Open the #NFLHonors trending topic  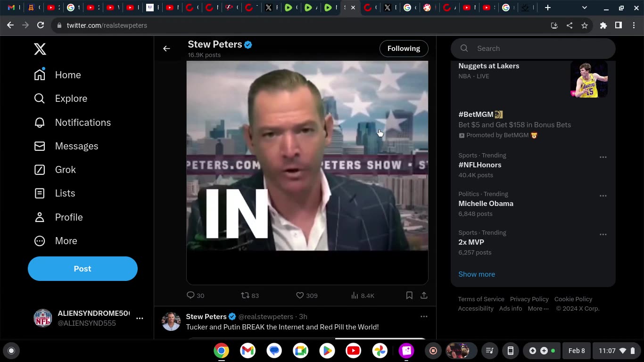coord(480,165)
